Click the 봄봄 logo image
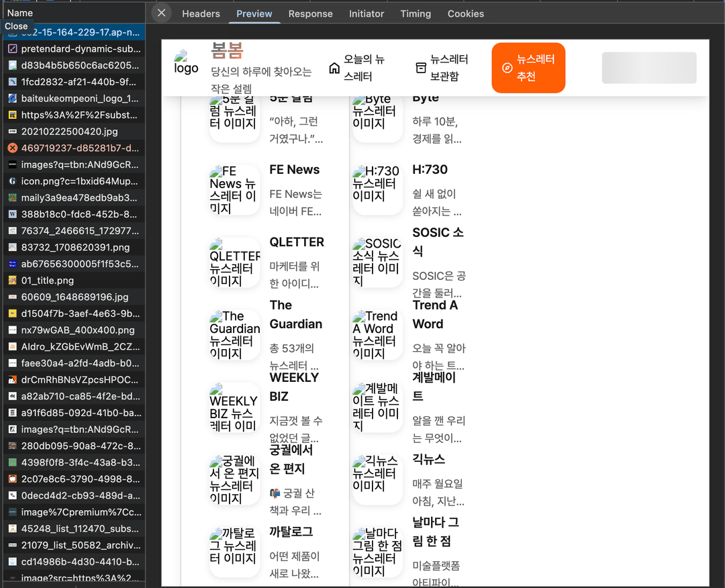The width and height of the screenshot is (725, 588). (x=187, y=62)
